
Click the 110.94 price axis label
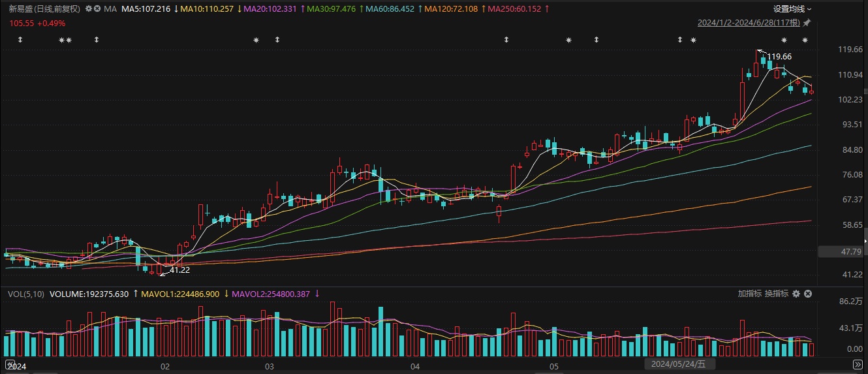[x=850, y=75]
